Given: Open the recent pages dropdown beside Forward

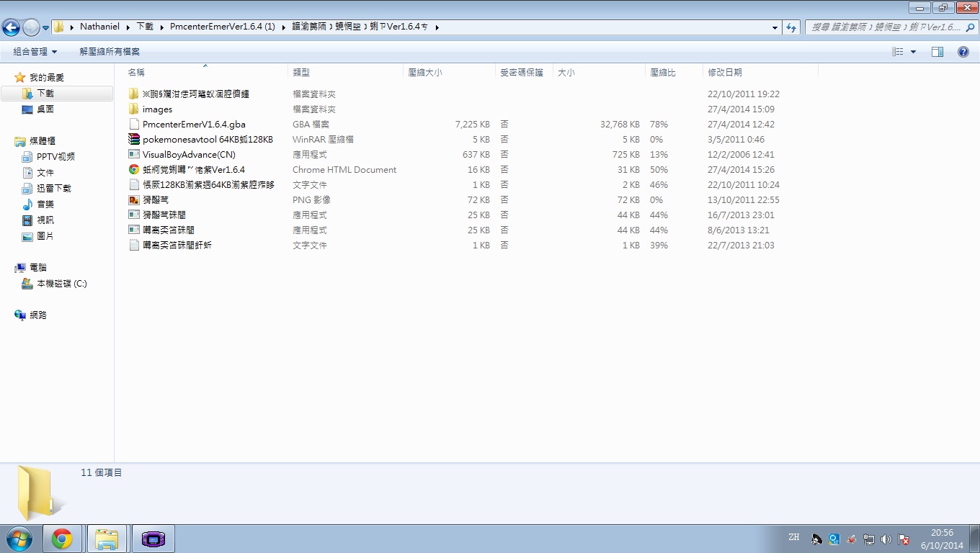Looking at the screenshot, I should point(46,28).
